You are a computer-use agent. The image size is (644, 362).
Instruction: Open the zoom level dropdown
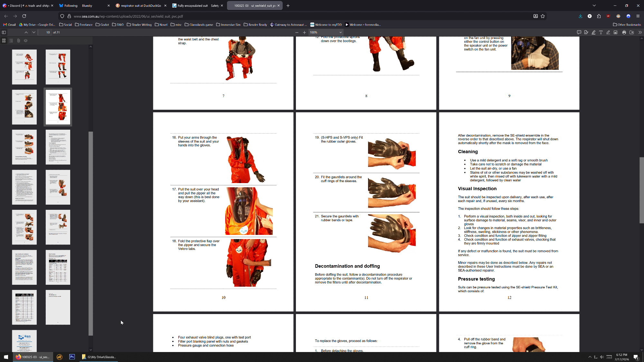pos(326,32)
